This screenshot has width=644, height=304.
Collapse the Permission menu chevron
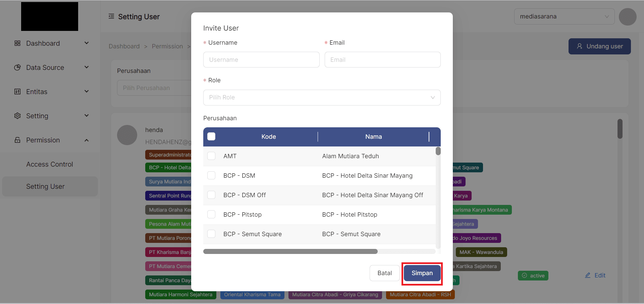[87, 140]
